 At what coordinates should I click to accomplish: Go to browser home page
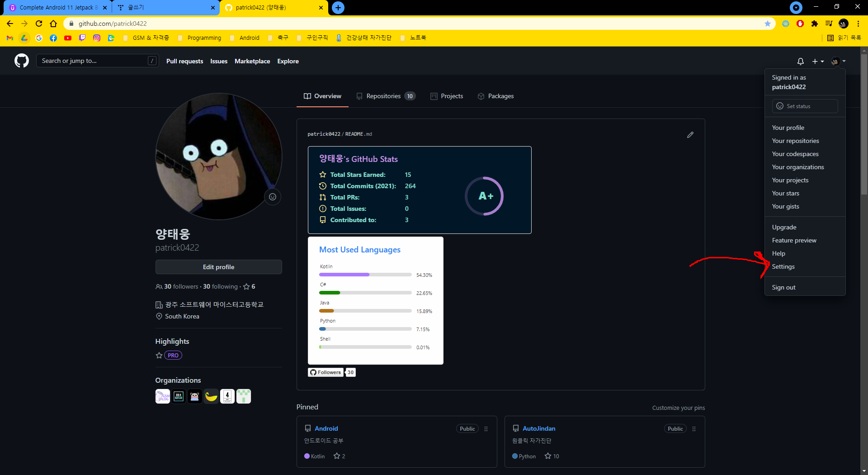tap(53, 24)
